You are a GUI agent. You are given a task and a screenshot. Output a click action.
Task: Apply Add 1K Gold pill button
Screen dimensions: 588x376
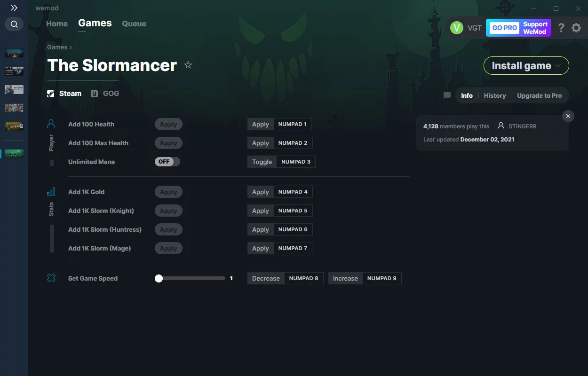pos(168,192)
